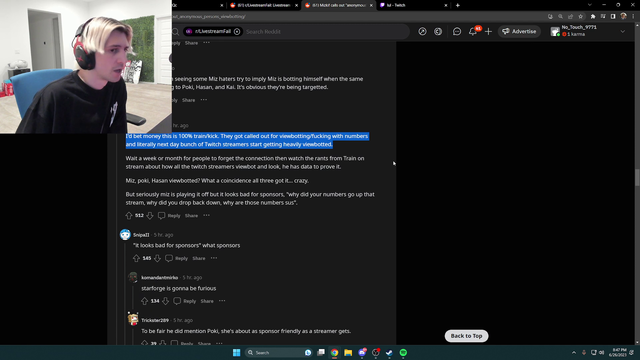This screenshot has width=640, height=360.
Task: Open more options on starforge comment
Action: pos(222,301)
